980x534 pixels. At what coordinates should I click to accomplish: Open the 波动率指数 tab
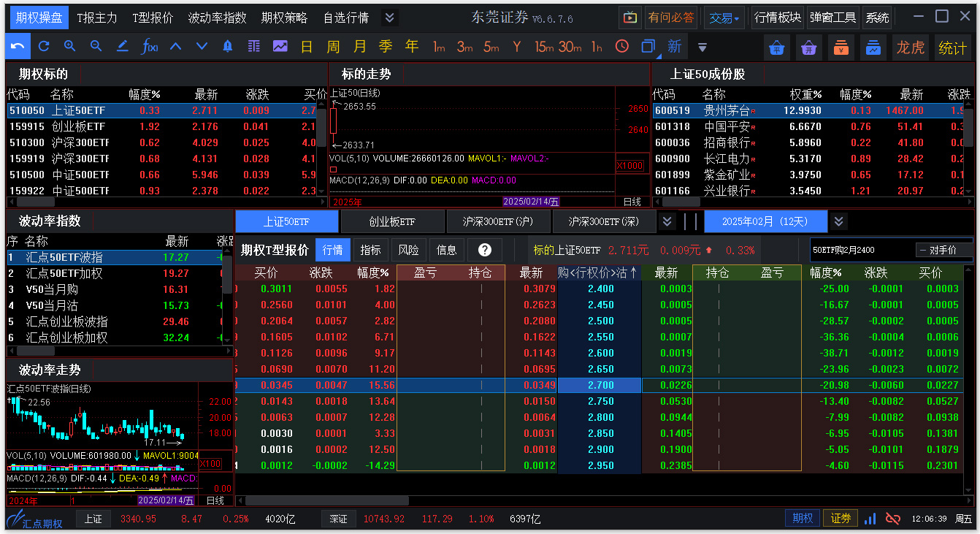coord(217,18)
